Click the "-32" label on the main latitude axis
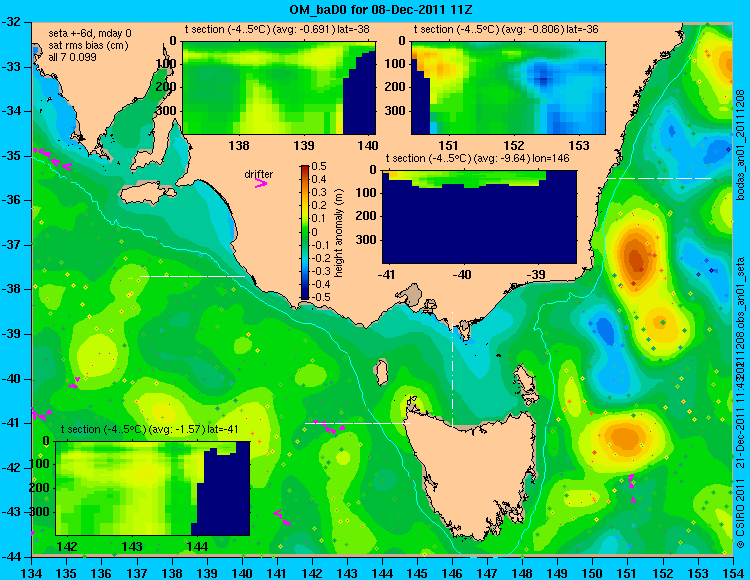 pyautogui.click(x=13, y=22)
